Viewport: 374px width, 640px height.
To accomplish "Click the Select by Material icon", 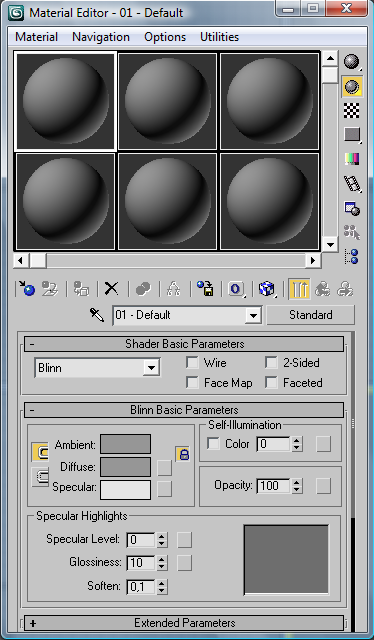I will click(x=352, y=232).
